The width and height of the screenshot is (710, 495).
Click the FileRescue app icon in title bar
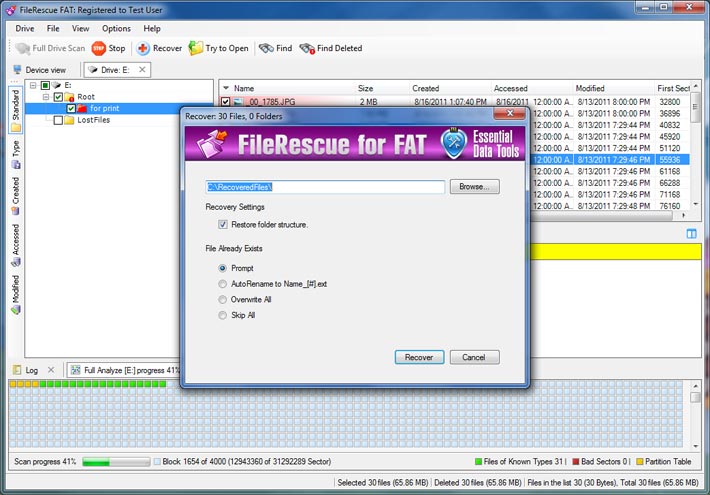point(11,10)
